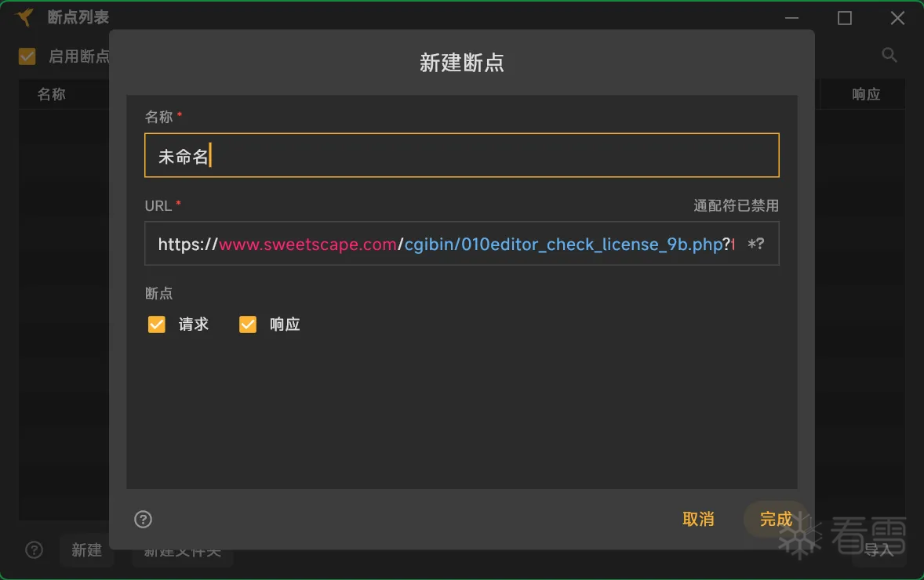Screen dimensions: 924x580
Task: Click the 新建断点 dialog title
Action: click(461, 63)
